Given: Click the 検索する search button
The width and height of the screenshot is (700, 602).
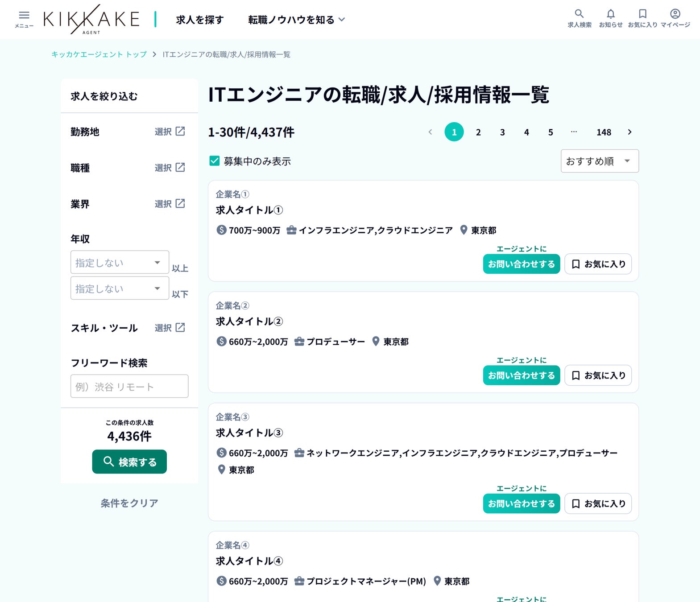Looking at the screenshot, I should pyautogui.click(x=129, y=462).
